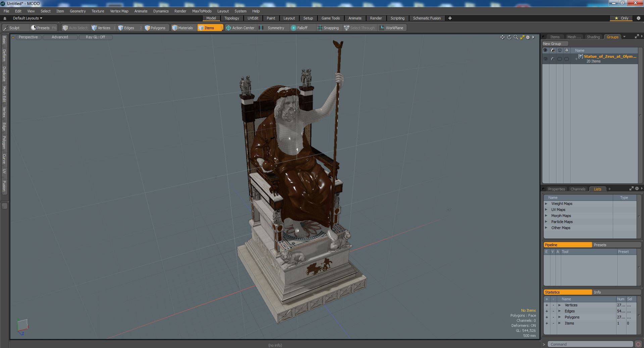Click the New Group button

(x=555, y=44)
